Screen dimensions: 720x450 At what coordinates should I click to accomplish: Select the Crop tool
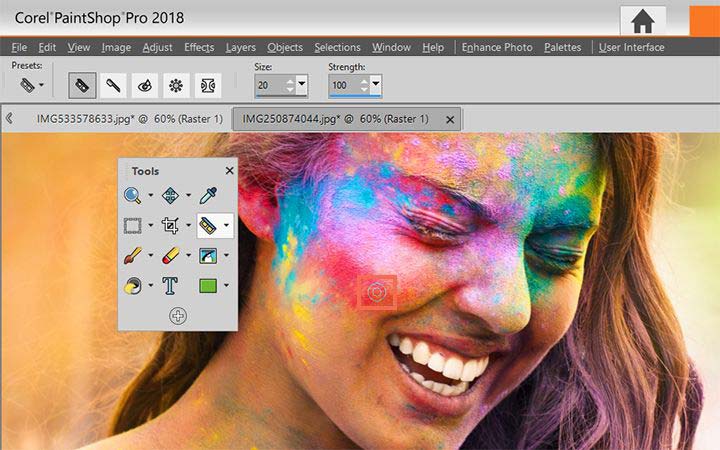[x=170, y=225]
